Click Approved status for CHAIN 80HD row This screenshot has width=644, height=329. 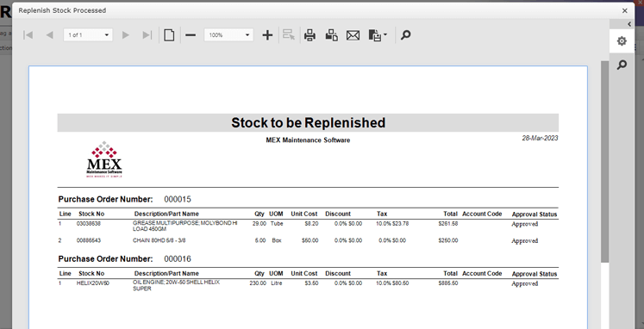(x=524, y=241)
